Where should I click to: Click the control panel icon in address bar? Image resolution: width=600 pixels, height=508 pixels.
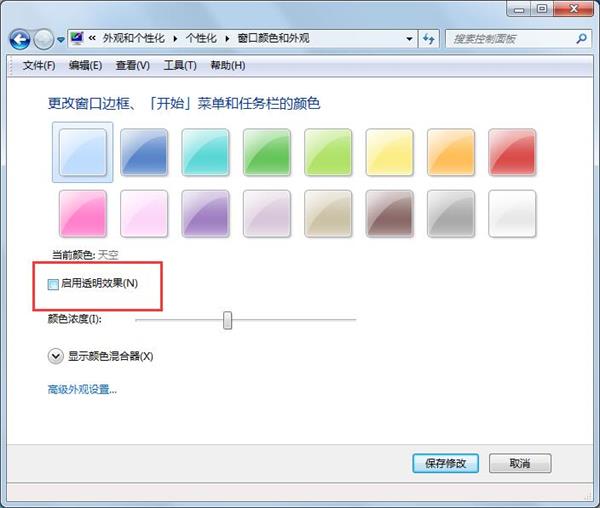tap(77, 38)
